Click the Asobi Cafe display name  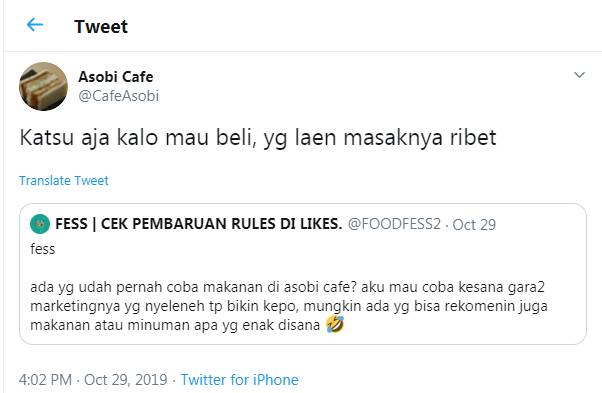pos(116,77)
